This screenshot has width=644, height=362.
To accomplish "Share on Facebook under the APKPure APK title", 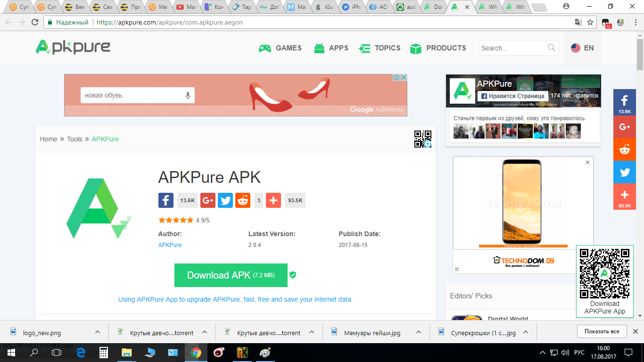I will (x=166, y=200).
